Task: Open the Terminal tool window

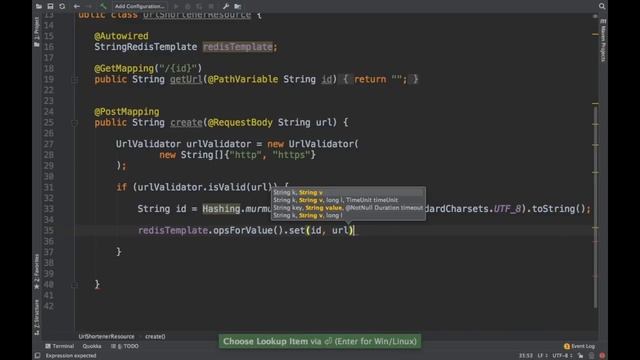Action: (x=60, y=346)
